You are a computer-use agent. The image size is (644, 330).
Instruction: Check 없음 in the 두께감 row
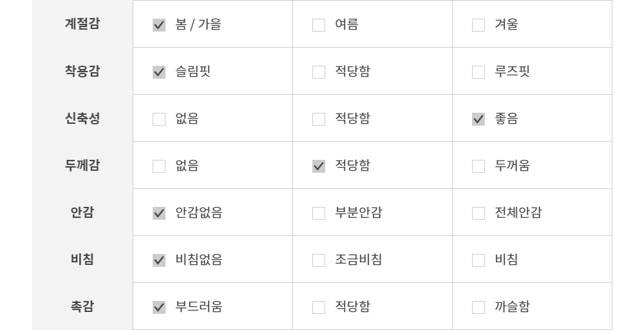(159, 166)
